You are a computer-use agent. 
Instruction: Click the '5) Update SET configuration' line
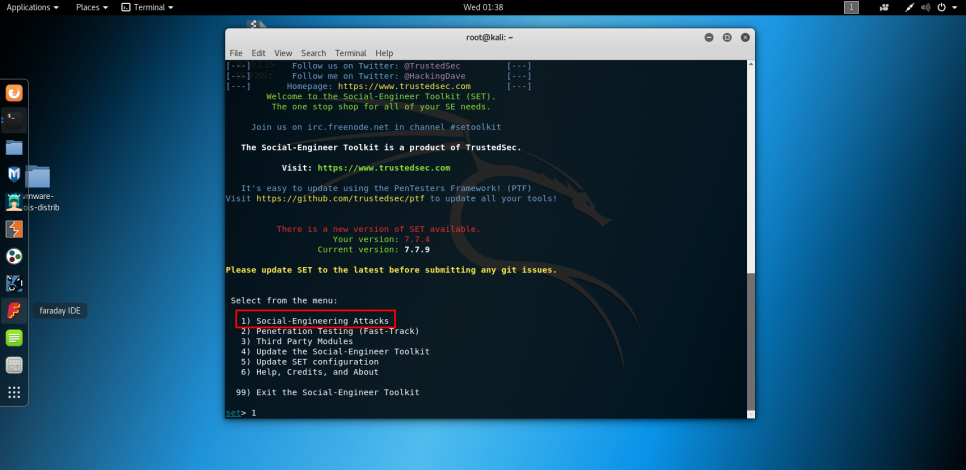click(x=310, y=362)
